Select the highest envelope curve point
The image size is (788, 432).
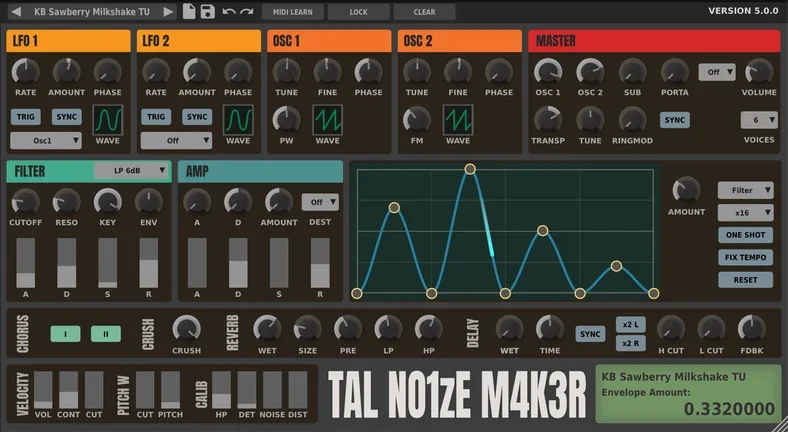point(470,169)
